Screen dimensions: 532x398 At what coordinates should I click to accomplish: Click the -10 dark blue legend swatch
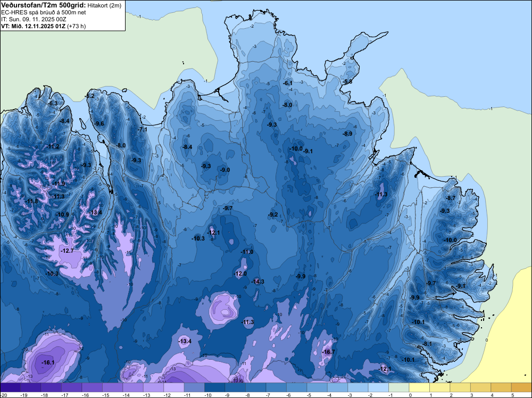pyautogui.click(x=215, y=387)
